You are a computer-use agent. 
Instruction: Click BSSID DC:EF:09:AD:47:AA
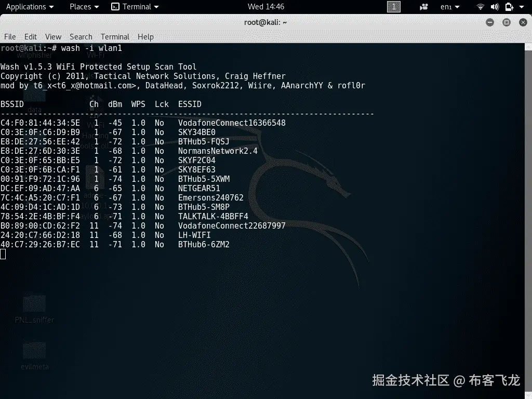tap(40, 188)
